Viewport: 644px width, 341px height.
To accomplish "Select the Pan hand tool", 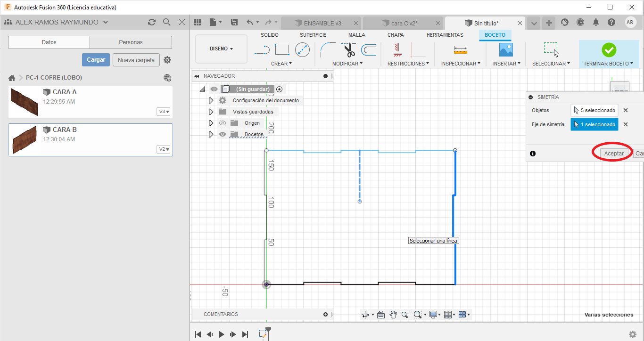I will coord(393,315).
